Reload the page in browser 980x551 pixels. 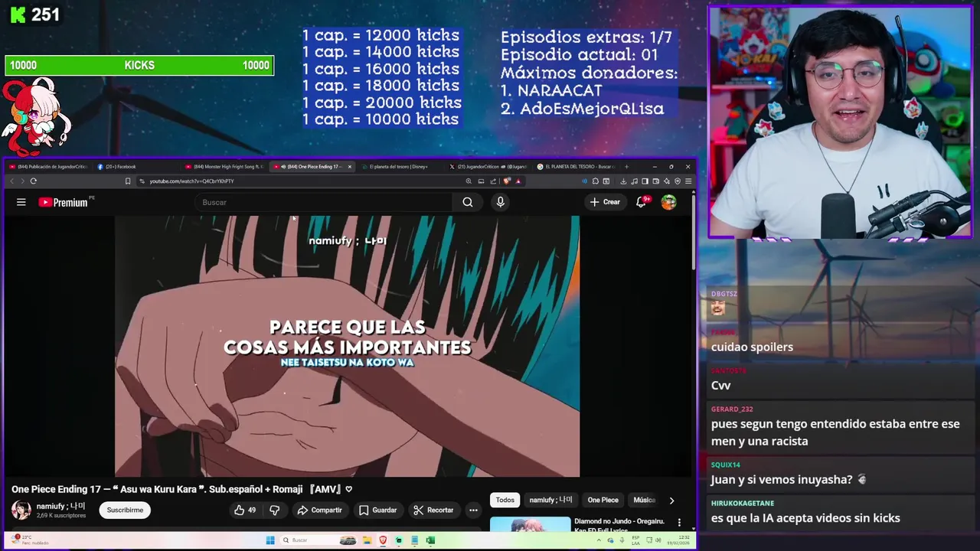(33, 181)
